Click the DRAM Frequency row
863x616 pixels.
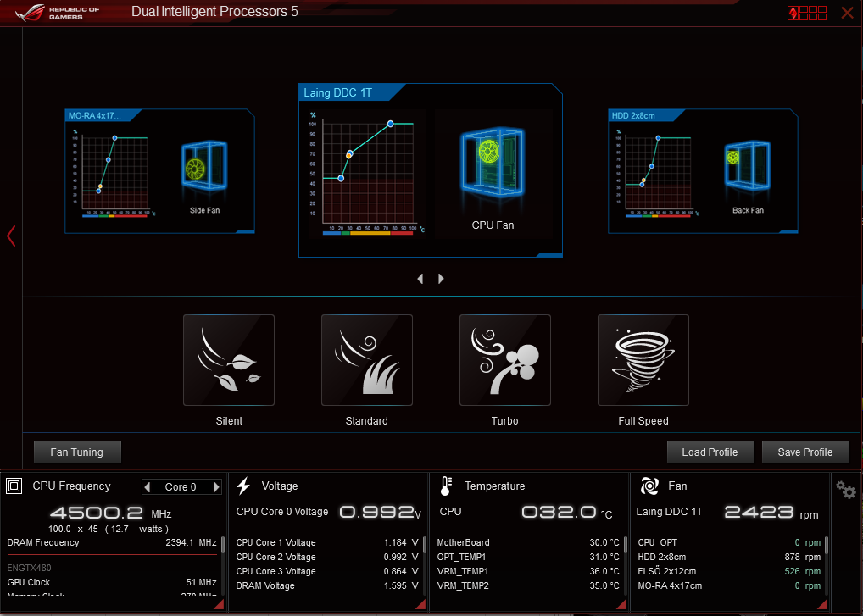pyautogui.click(x=112, y=542)
